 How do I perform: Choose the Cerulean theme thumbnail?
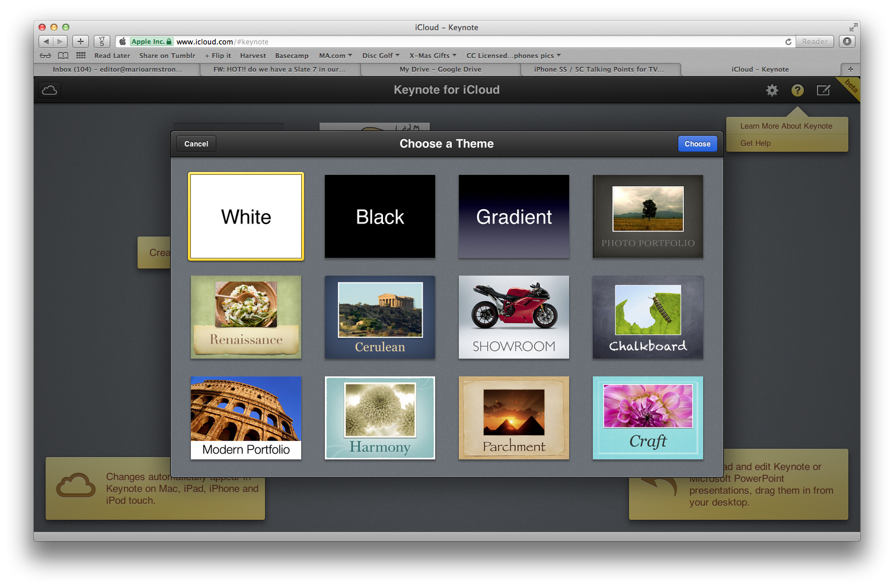[380, 317]
